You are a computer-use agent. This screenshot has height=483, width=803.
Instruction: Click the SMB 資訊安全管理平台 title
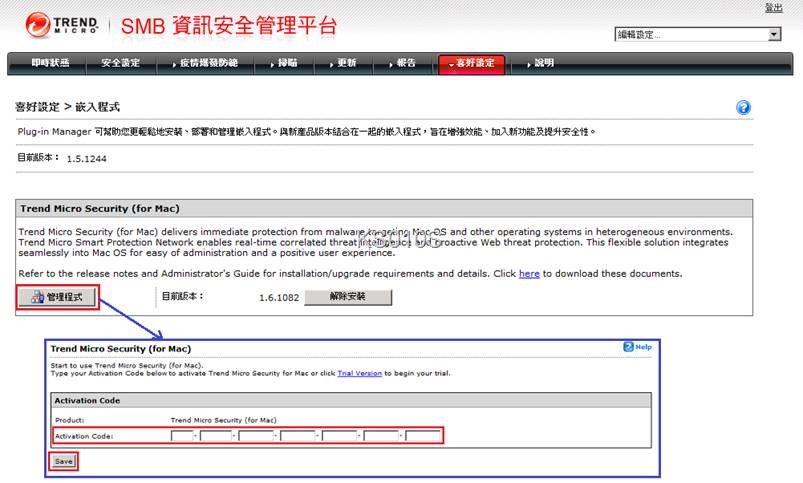(228, 26)
